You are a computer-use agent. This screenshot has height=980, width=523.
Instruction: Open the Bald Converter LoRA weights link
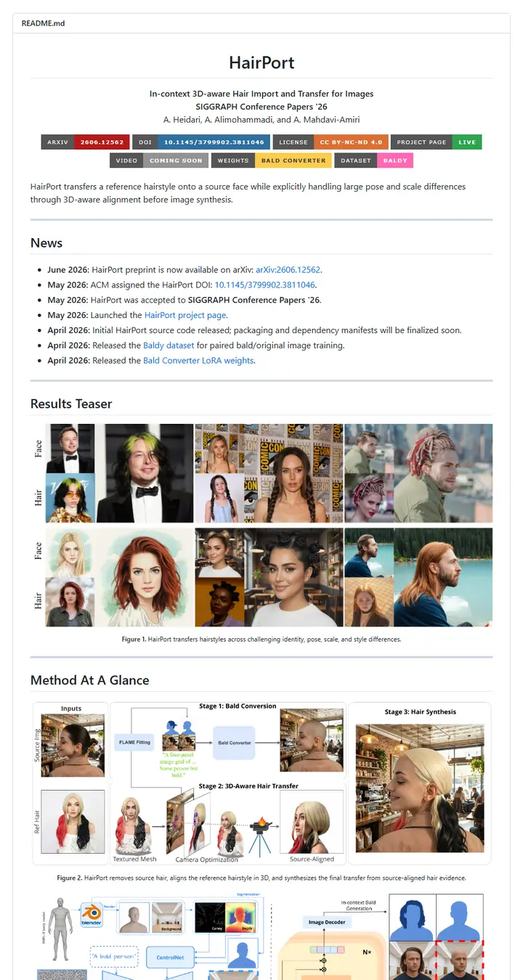click(x=198, y=361)
